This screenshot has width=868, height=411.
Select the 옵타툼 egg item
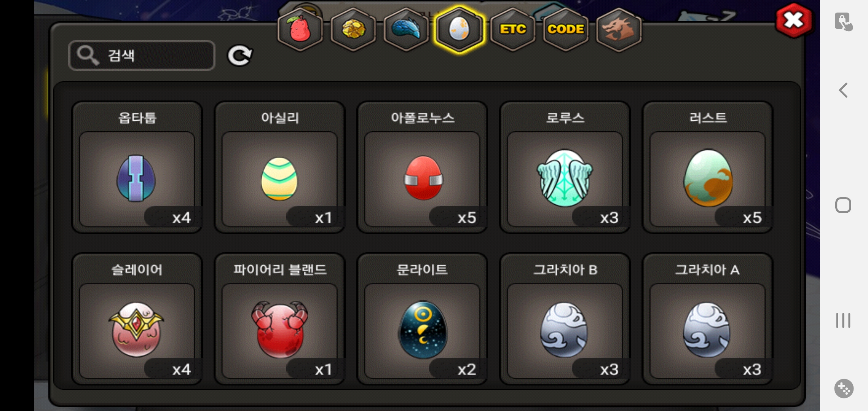pos(137,167)
